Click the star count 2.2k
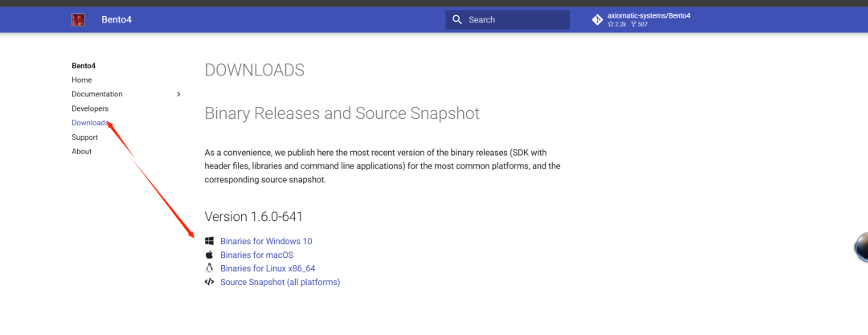Image resolution: width=868 pixels, height=335 pixels. [616, 24]
